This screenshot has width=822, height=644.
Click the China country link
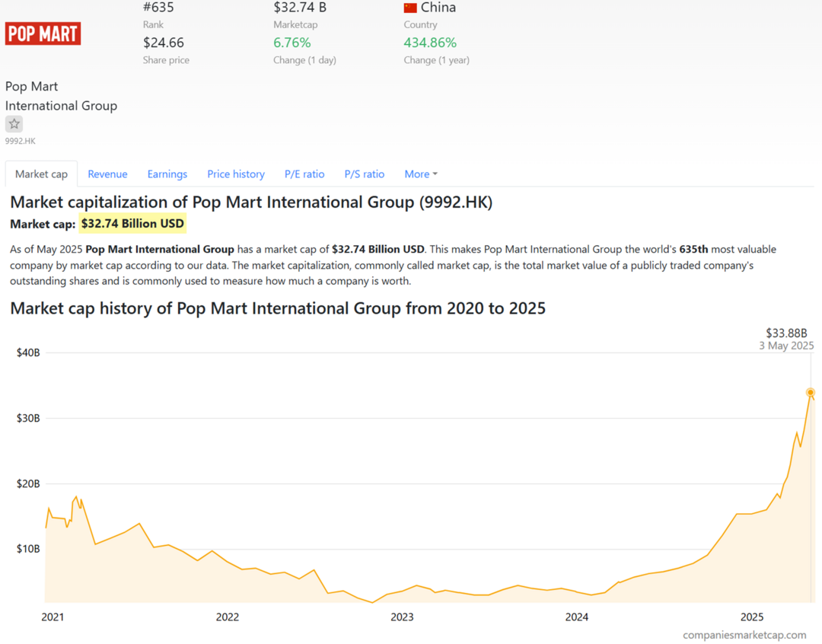tap(438, 8)
